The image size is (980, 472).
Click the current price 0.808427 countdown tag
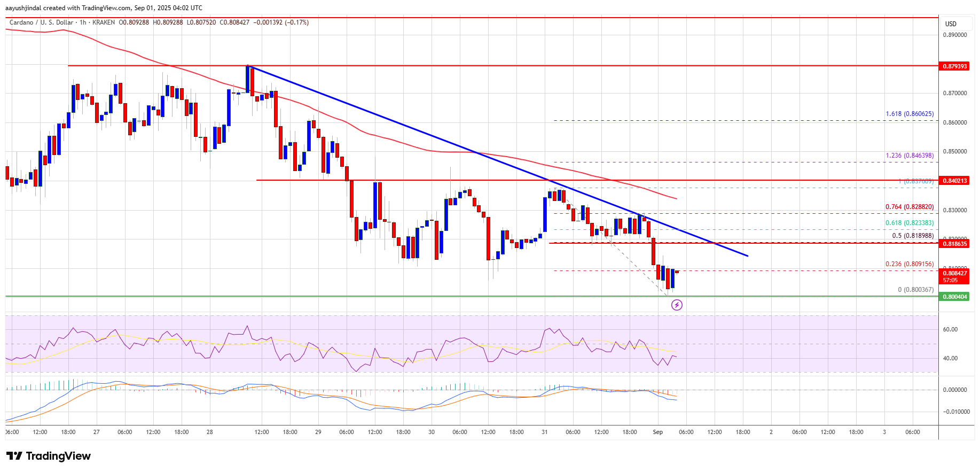[954, 276]
